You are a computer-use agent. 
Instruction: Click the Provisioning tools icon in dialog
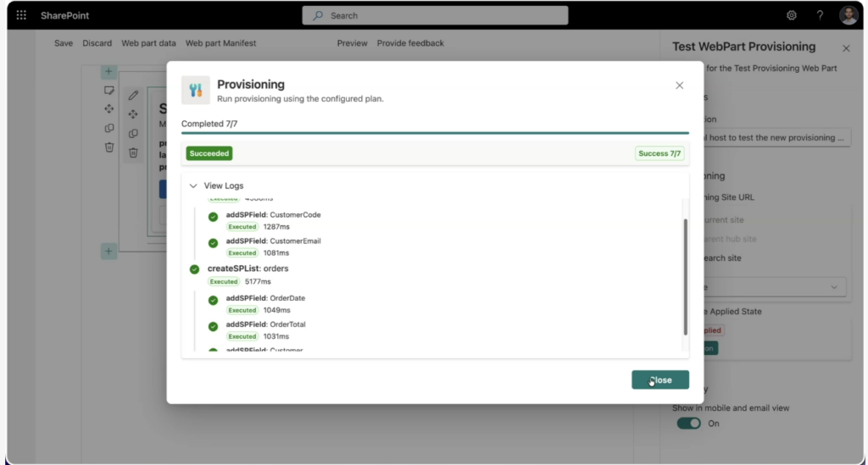196,90
